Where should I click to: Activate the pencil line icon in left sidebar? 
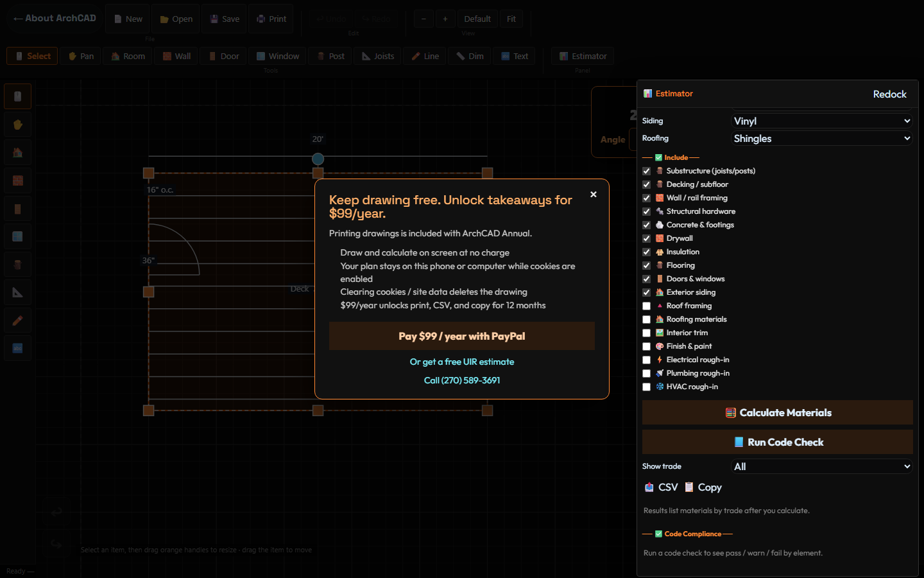click(18, 320)
